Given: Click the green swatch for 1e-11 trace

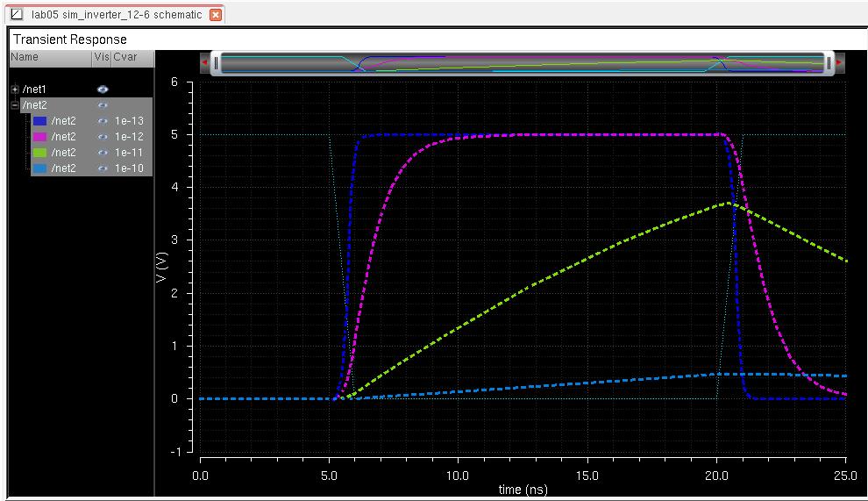Looking at the screenshot, I should pyautogui.click(x=39, y=153).
